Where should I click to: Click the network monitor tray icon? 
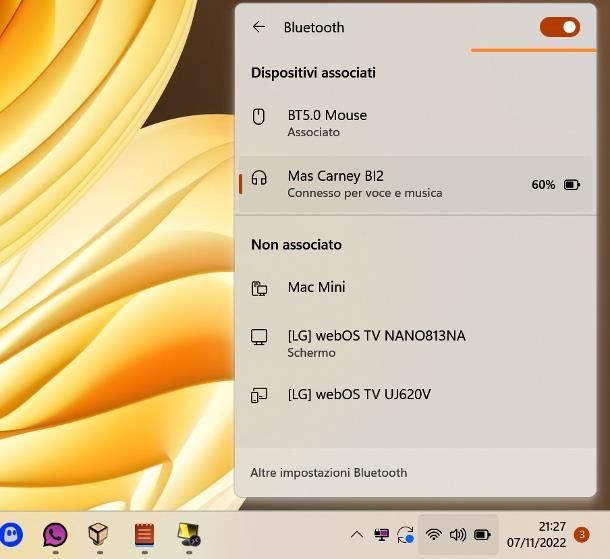click(381, 535)
